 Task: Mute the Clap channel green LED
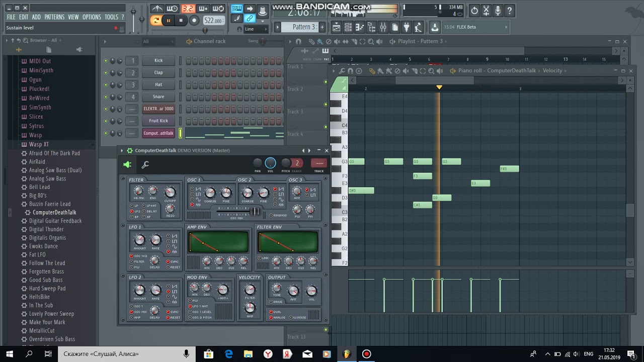click(106, 73)
